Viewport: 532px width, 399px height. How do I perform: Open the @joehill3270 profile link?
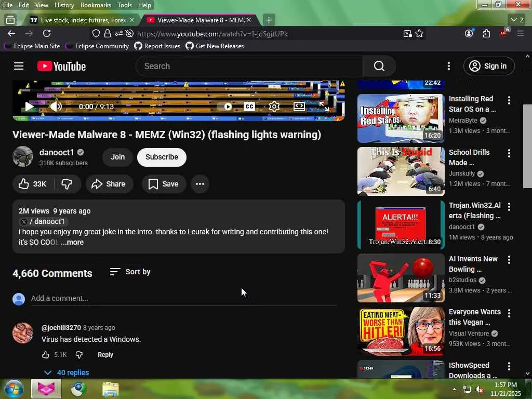(x=61, y=328)
